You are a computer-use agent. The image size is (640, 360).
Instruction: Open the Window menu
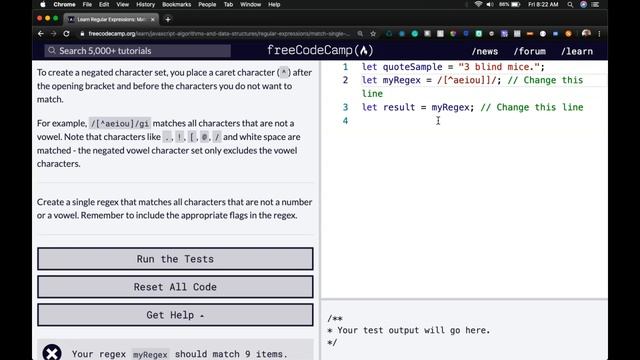point(250,4)
